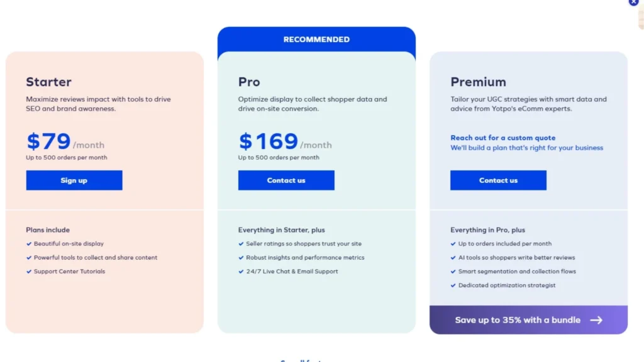
Task: Click the "Sign up" button on Starter plan
Action: (x=74, y=180)
